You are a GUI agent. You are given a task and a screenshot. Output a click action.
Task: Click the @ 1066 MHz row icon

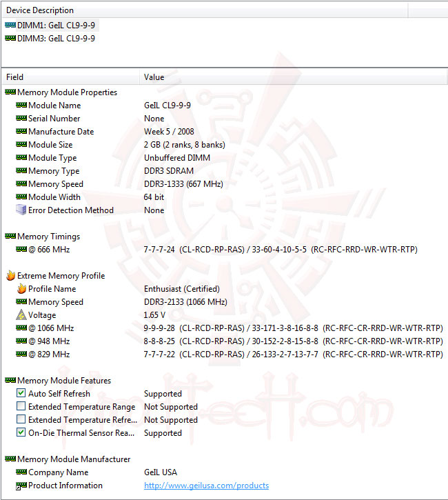click(21, 328)
